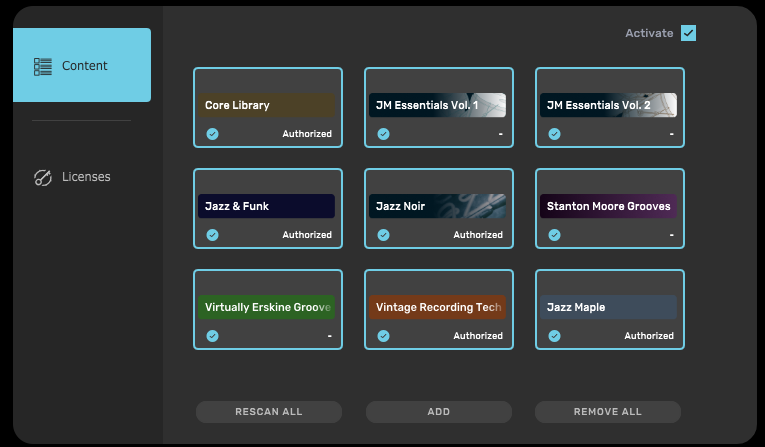Toggle the Jazz Maple check mark
Screen dimensions: 765x447
tap(554, 336)
